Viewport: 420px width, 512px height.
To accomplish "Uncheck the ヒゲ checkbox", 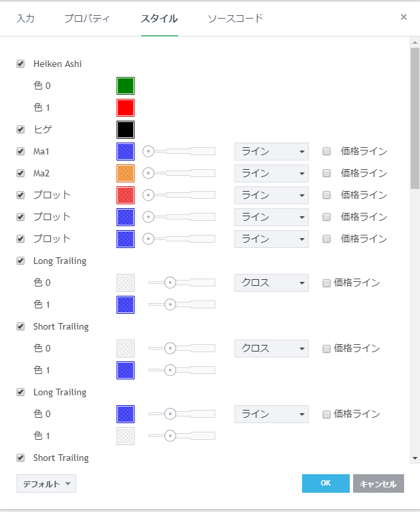I will 21,129.
